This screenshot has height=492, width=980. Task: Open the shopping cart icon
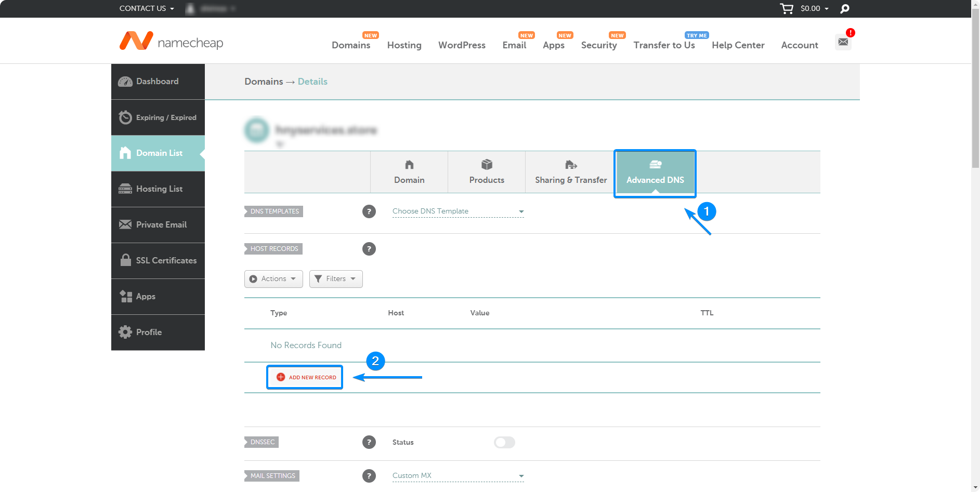click(787, 8)
